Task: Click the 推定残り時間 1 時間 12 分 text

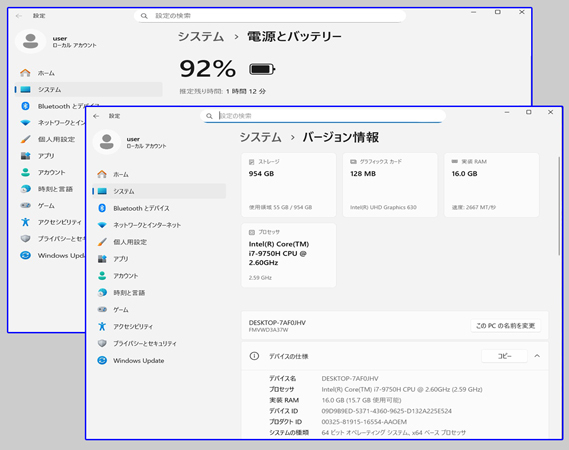Action: [222, 91]
